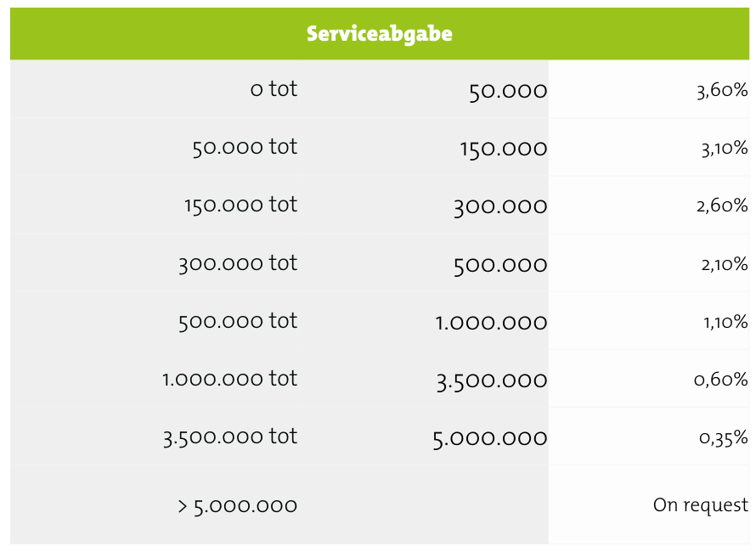Select the 1.000.000 upper limit cell
Image resolution: width=756 pixels, height=552 pixels.
pos(423,321)
